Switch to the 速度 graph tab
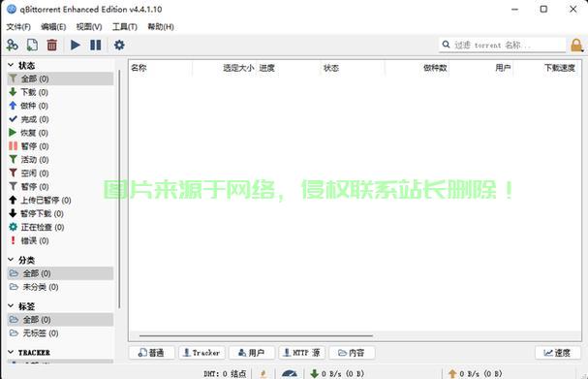 (x=558, y=353)
